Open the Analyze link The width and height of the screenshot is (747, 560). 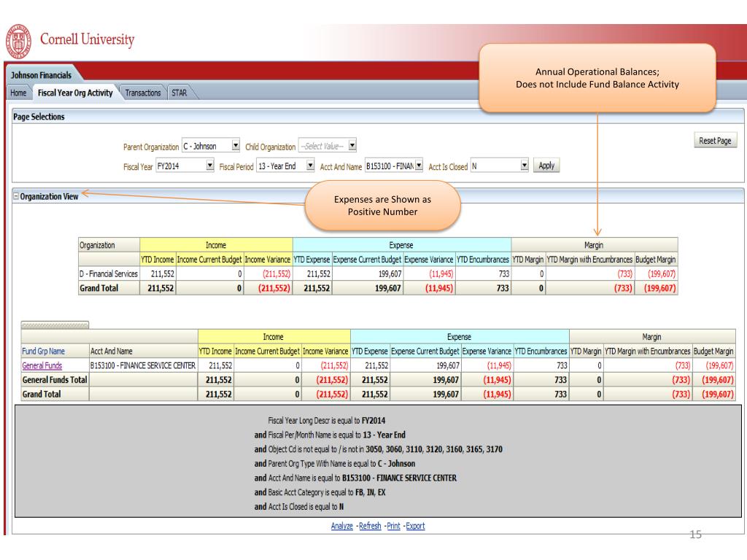342,526
